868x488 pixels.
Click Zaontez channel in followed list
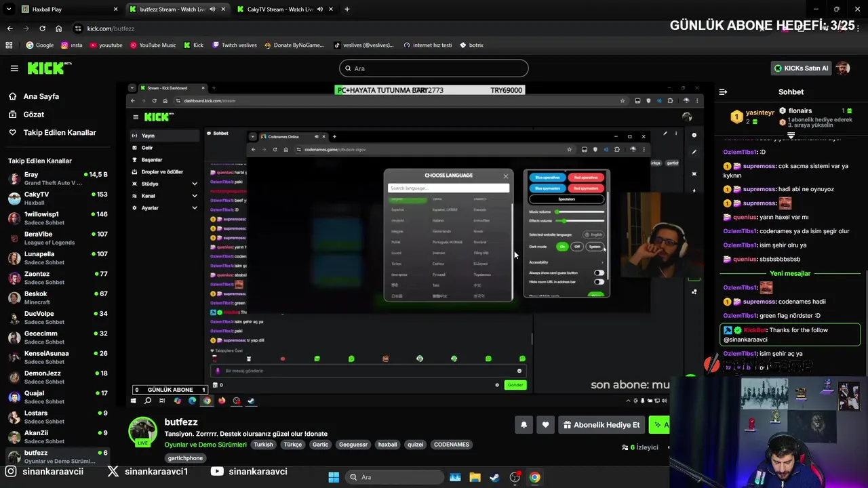coord(58,278)
